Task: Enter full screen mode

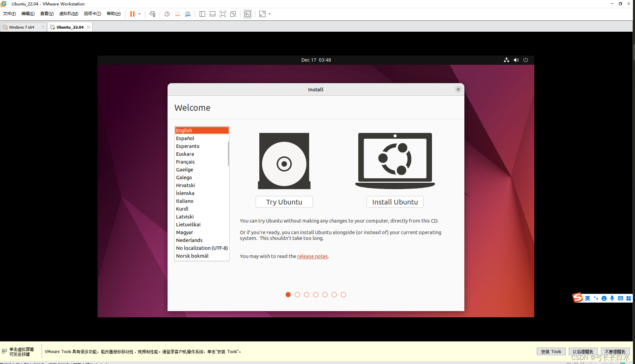Action: 223,14
